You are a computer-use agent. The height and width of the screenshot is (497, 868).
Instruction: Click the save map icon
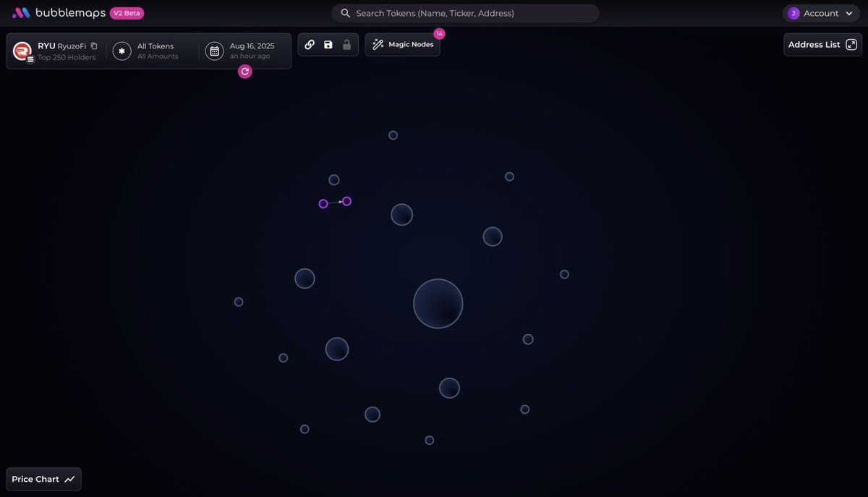click(328, 45)
